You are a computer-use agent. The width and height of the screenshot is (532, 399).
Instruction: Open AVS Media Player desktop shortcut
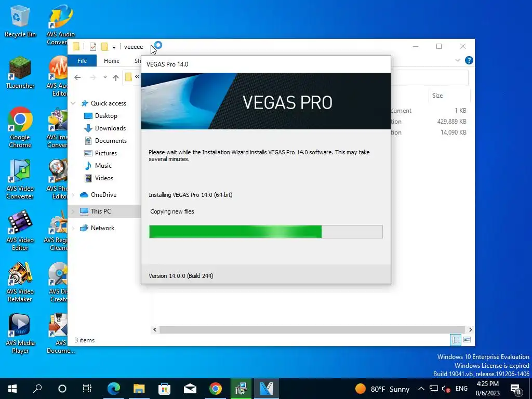click(x=20, y=334)
